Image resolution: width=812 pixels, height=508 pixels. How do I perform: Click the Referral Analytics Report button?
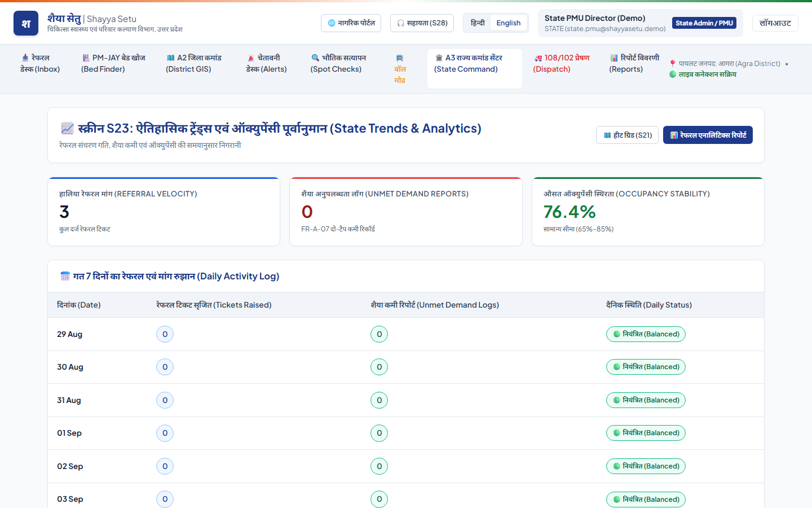[708, 135]
